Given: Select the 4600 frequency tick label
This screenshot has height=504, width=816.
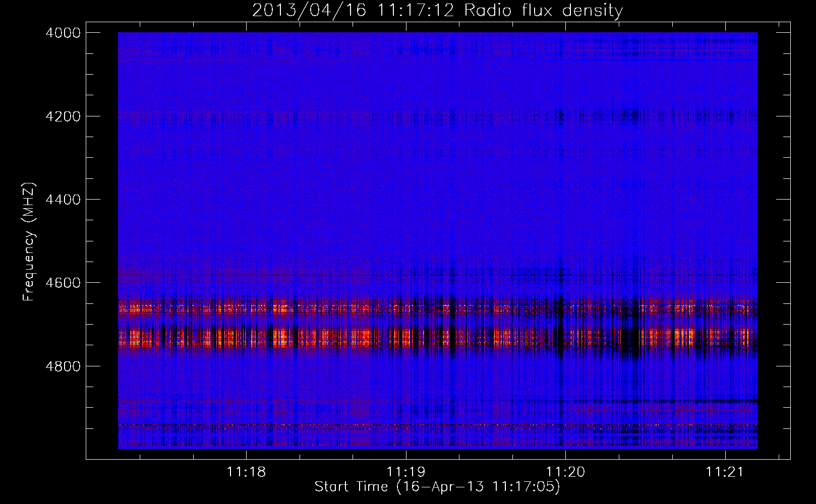Looking at the screenshot, I should tap(63, 283).
